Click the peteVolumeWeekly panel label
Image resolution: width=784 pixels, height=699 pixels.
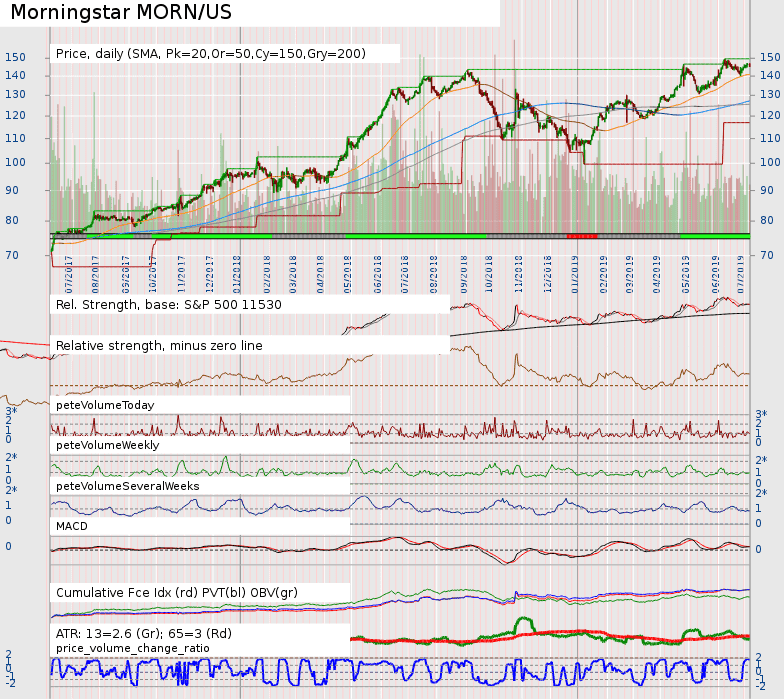[x=108, y=445]
